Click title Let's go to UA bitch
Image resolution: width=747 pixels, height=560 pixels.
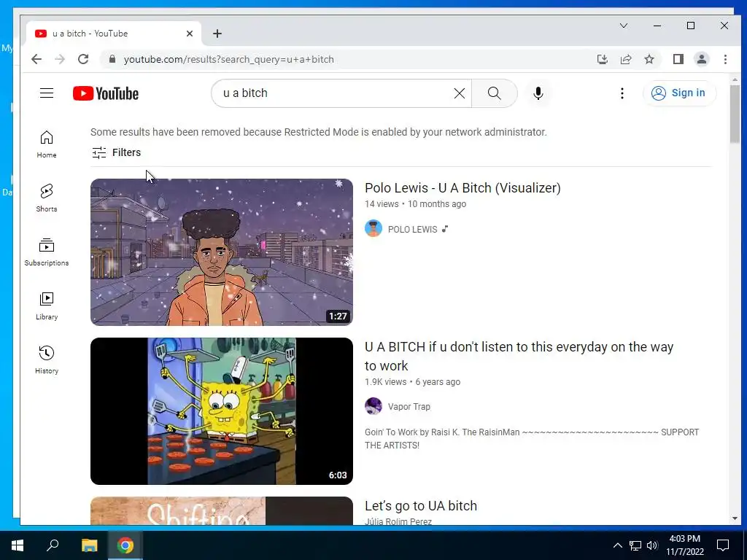421,506
